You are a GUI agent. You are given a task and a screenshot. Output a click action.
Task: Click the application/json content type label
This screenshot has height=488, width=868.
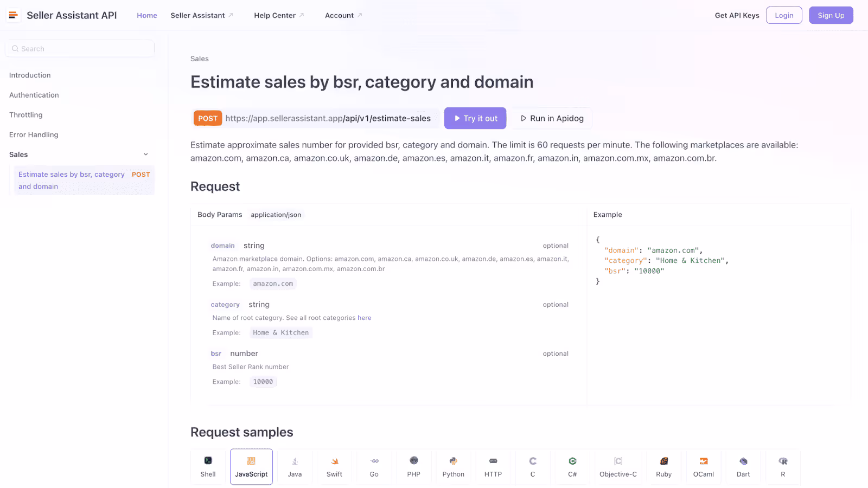pos(276,215)
